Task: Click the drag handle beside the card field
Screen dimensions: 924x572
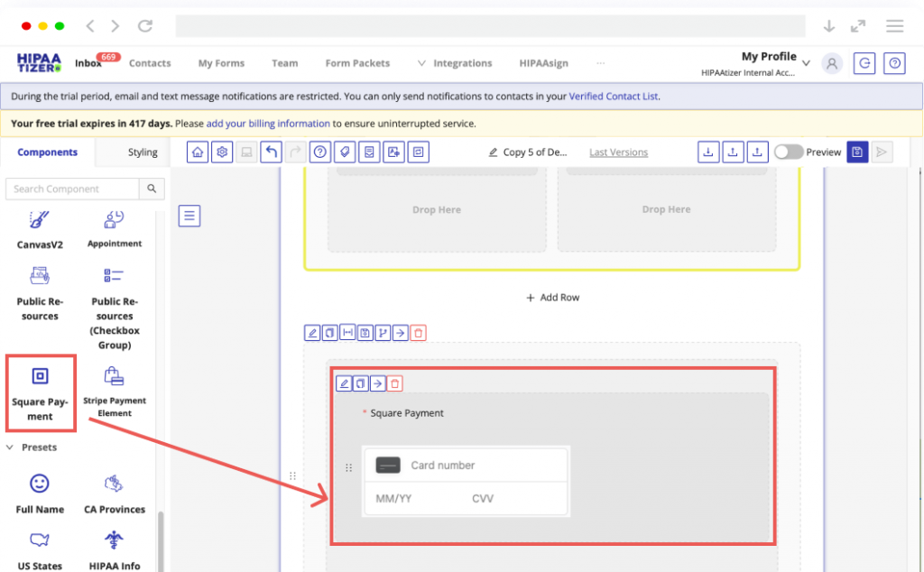Action: [348, 467]
